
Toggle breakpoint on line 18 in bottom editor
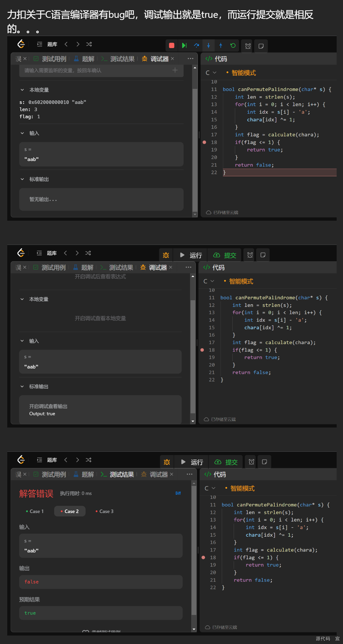[203, 557]
